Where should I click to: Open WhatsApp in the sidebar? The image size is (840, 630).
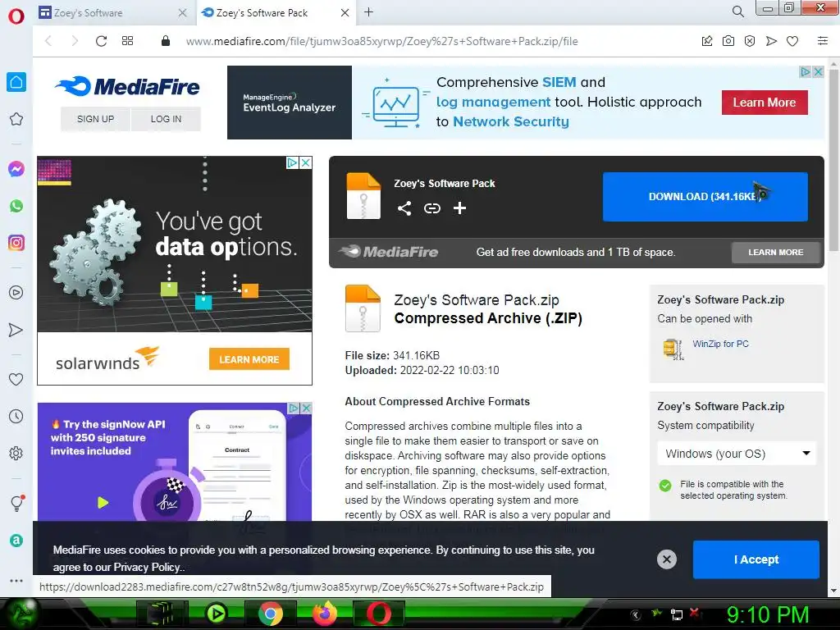click(x=16, y=206)
